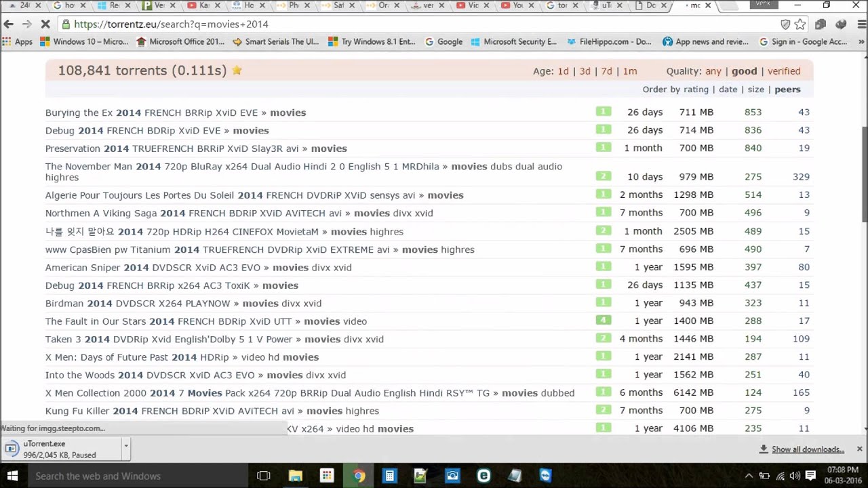
Task: Open Into the Woods 2014 DVDSCR torrent
Action: [x=150, y=375]
